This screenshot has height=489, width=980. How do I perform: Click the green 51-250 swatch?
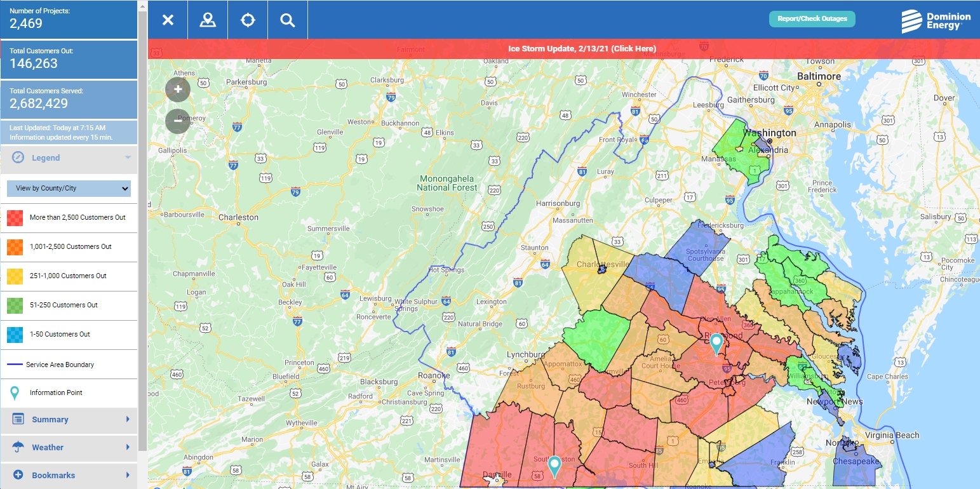(x=15, y=305)
